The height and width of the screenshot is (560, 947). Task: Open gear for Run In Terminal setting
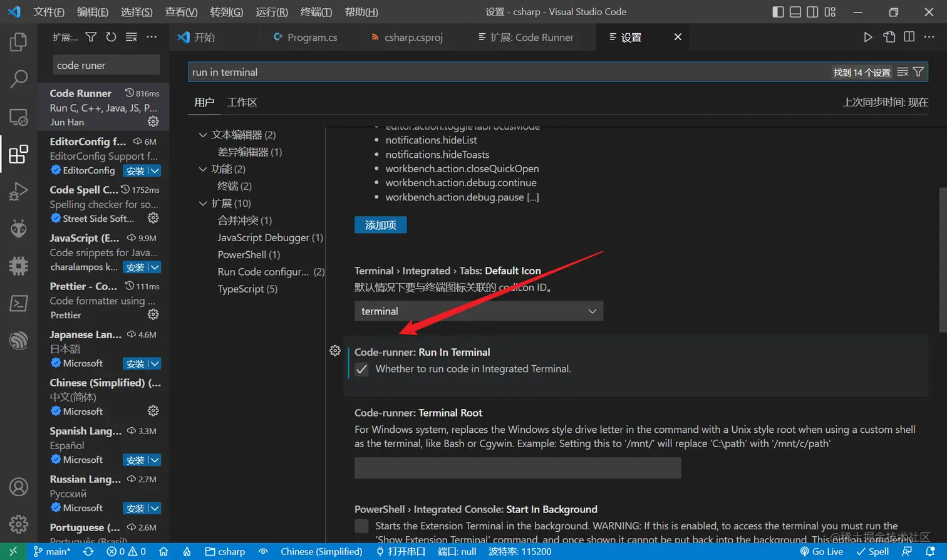click(x=335, y=351)
